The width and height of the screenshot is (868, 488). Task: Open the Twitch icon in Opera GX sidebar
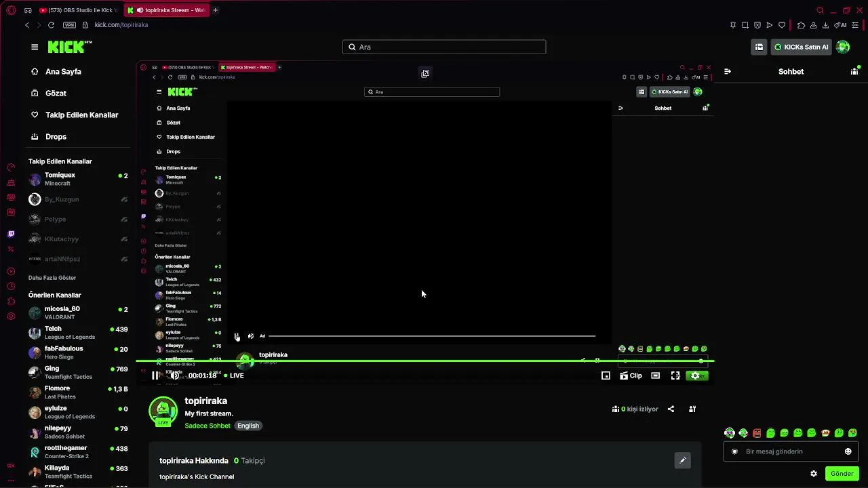[x=11, y=234]
